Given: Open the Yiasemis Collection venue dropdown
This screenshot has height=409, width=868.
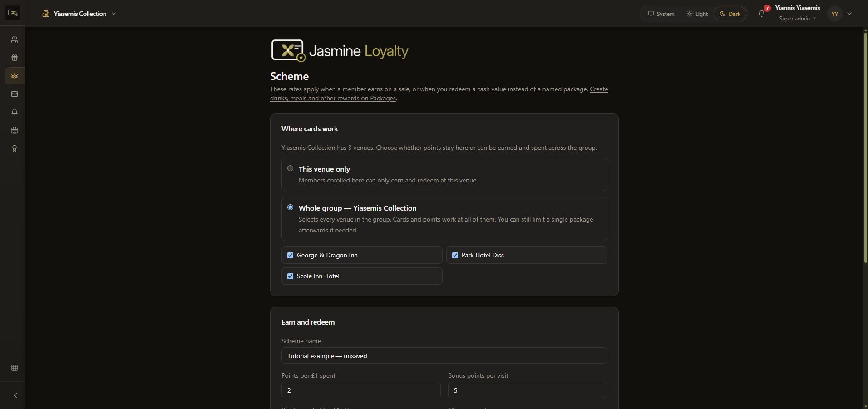Looking at the screenshot, I should coord(79,14).
